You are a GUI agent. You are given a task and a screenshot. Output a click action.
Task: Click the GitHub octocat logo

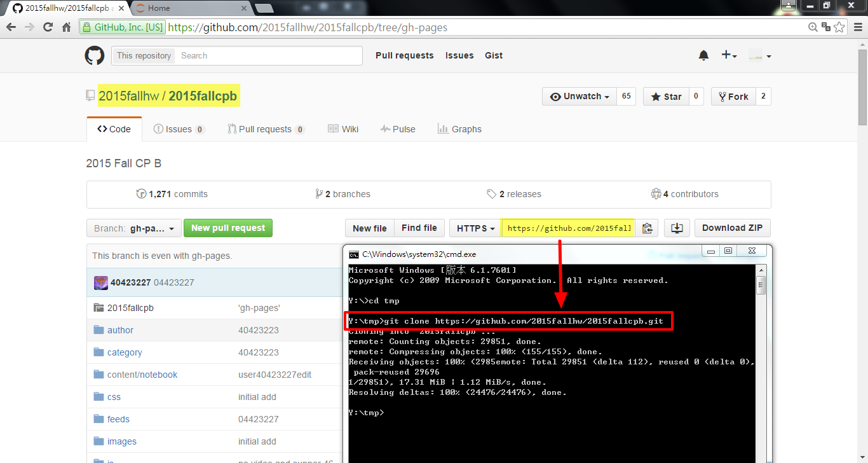click(95, 55)
